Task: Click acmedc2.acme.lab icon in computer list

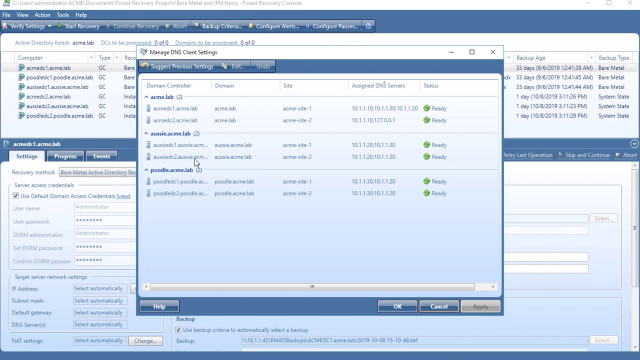Action: pyautogui.click(x=21, y=97)
